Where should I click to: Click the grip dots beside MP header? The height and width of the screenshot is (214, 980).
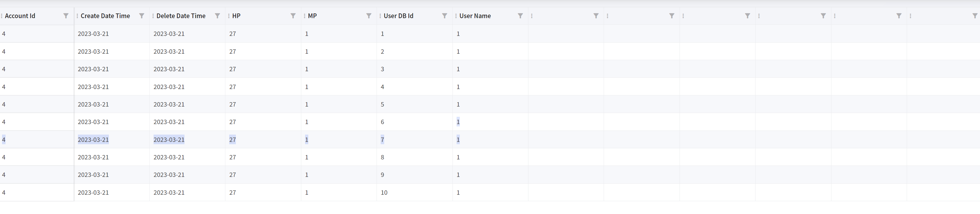click(x=304, y=16)
